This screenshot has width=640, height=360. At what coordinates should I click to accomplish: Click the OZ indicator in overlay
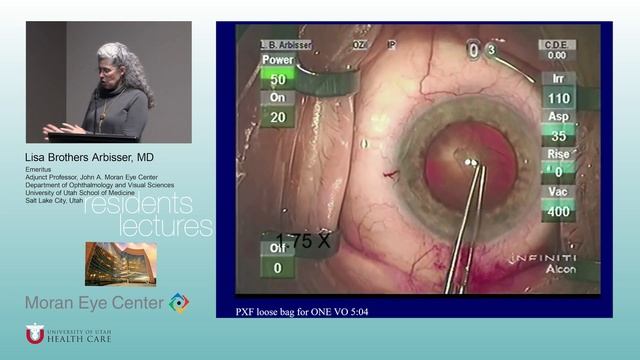pos(359,45)
